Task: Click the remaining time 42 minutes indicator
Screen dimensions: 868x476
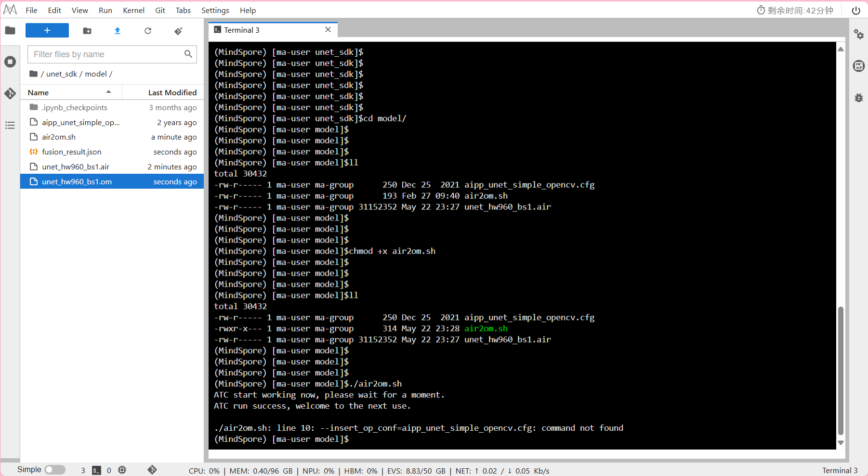Action: tap(795, 11)
